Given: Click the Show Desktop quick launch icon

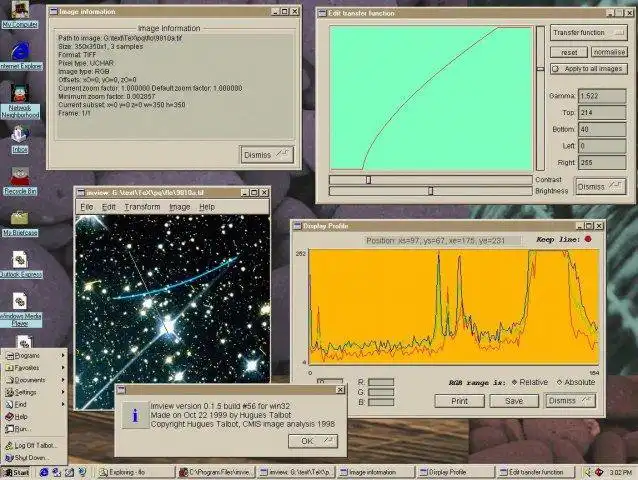Looking at the screenshot, I should (x=70, y=472).
